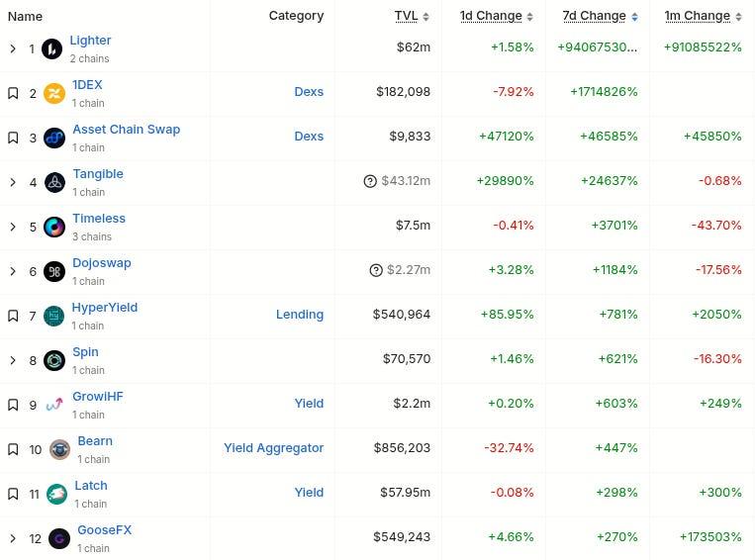Click the Lighter protocol logo icon
Image resolution: width=755 pixels, height=560 pixels.
click(52, 48)
